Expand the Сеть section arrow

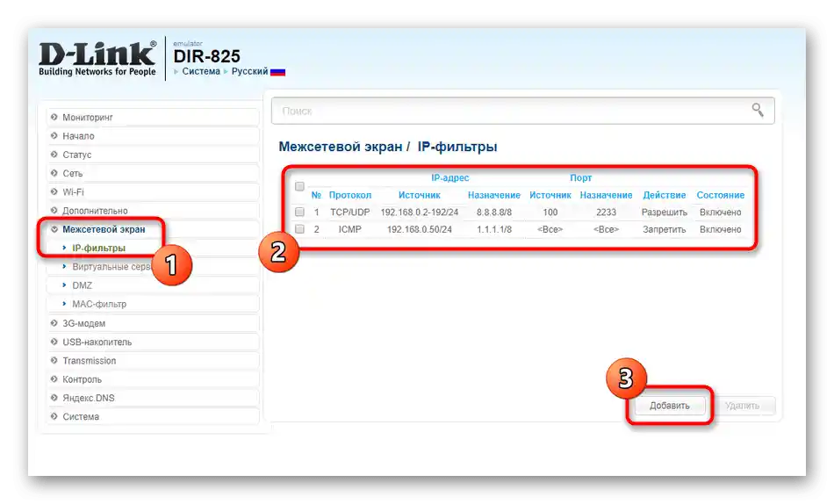[54, 173]
